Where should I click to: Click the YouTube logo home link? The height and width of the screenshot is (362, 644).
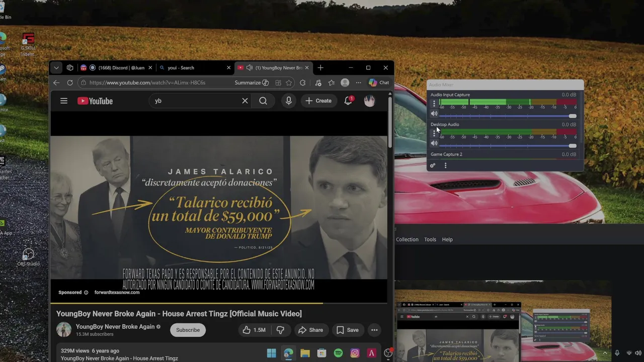click(95, 101)
